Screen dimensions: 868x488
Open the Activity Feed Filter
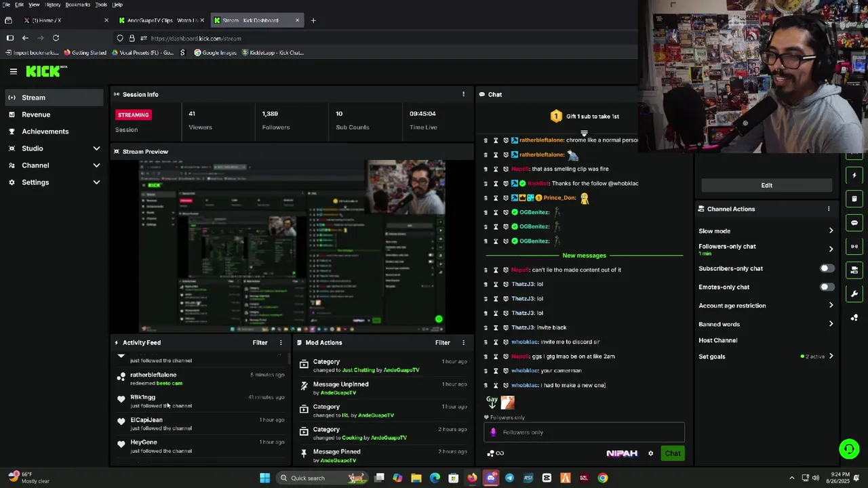(260, 343)
